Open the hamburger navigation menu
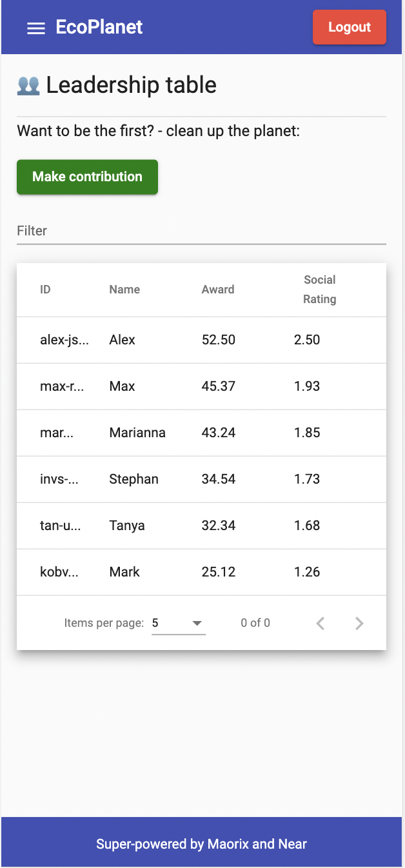 click(x=36, y=28)
